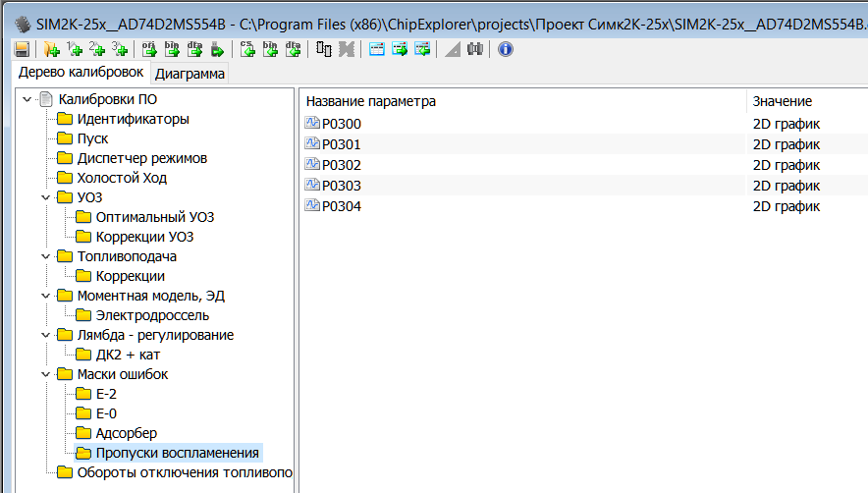This screenshot has width=868, height=493.
Task: Open the blue info about icon
Action: coord(506,49)
